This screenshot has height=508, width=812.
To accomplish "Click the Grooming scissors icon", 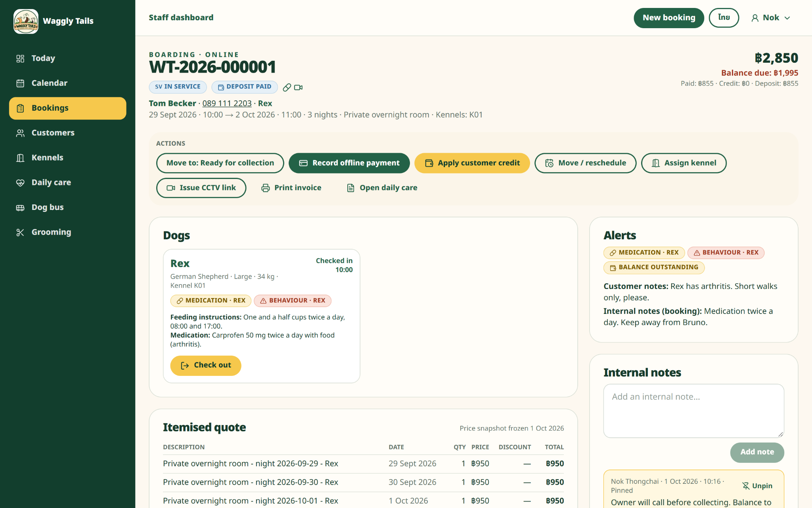I will [20, 233].
